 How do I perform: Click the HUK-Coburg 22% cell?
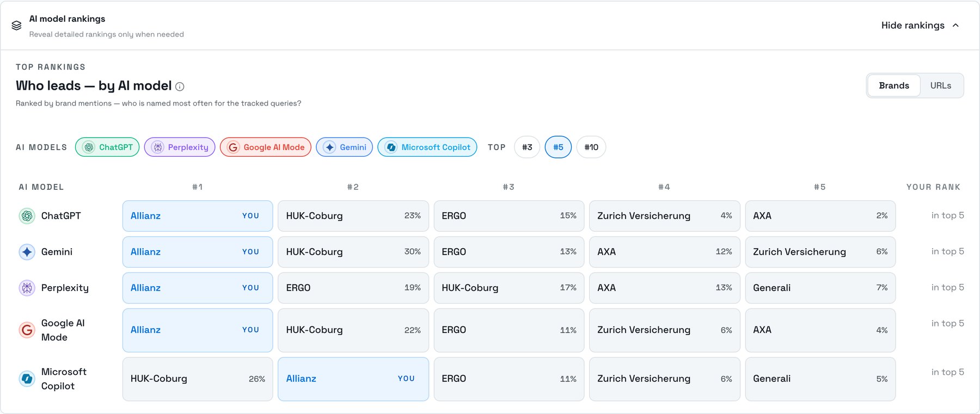click(x=353, y=330)
